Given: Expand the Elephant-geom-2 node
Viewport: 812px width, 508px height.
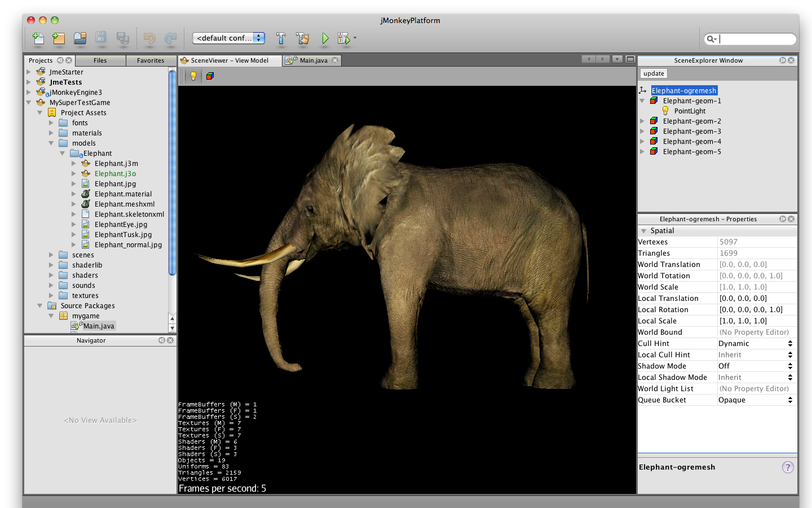Looking at the screenshot, I should pyautogui.click(x=643, y=121).
